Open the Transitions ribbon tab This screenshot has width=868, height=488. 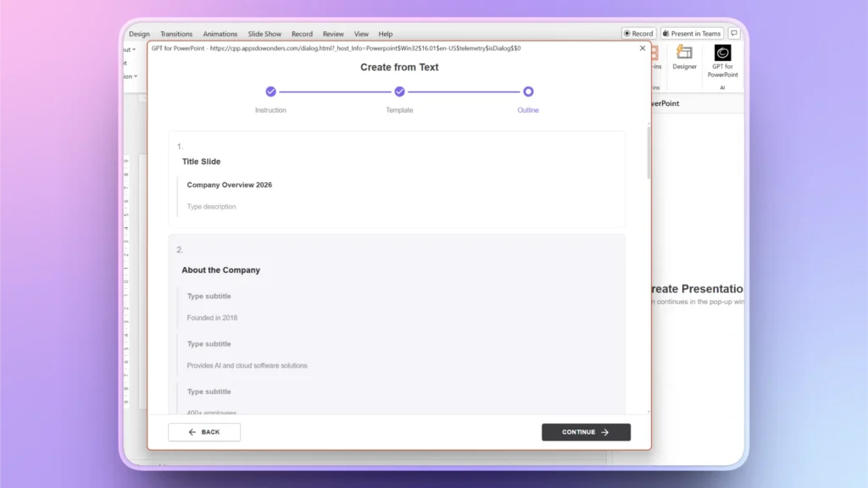[x=176, y=34]
